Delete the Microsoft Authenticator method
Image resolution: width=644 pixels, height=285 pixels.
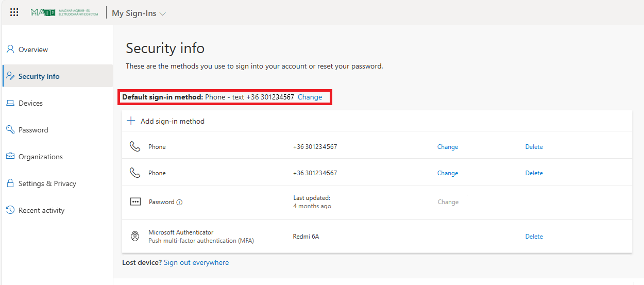coord(534,237)
